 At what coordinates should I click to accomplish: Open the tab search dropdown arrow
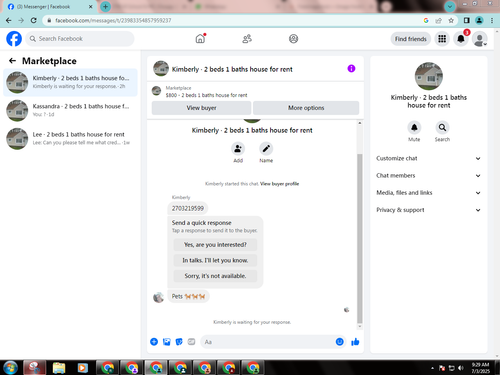[x=450, y=6]
